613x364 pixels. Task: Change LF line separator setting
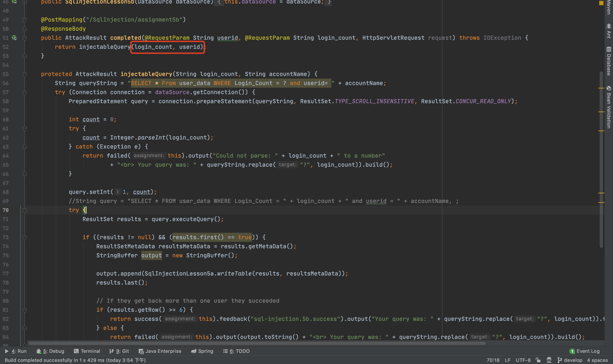pyautogui.click(x=507, y=360)
